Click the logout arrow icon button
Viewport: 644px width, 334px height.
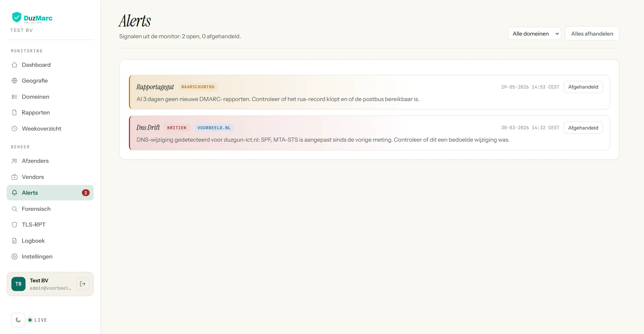click(x=83, y=284)
